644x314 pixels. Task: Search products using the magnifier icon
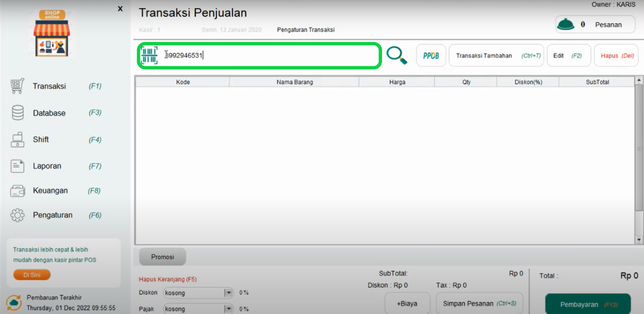[397, 55]
